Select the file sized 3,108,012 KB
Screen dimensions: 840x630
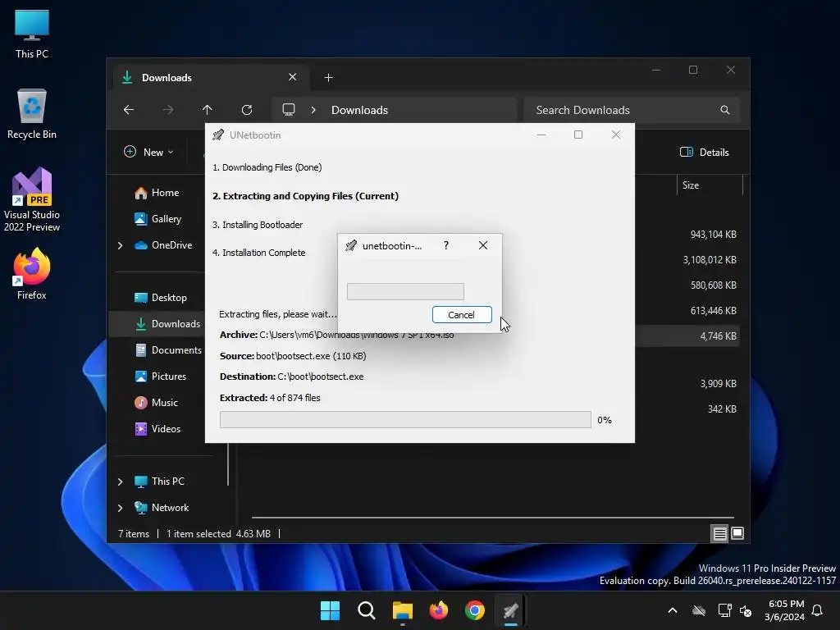click(x=710, y=260)
